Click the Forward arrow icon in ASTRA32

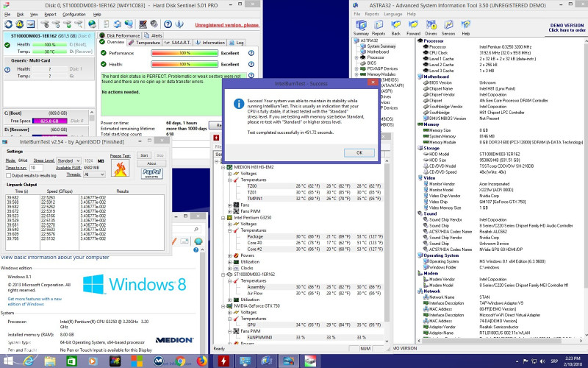[x=413, y=27]
